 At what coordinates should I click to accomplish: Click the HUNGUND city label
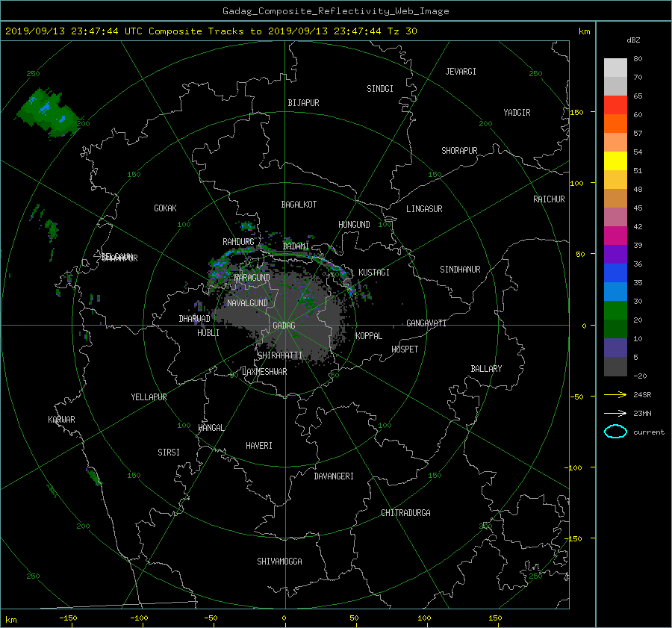(354, 225)
